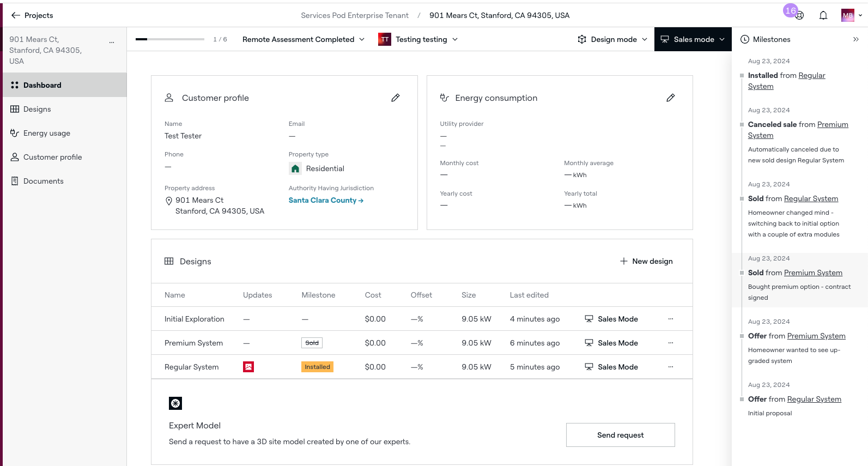
Task: Open the Sales mode dropdown
Action: tap(693, 39)
